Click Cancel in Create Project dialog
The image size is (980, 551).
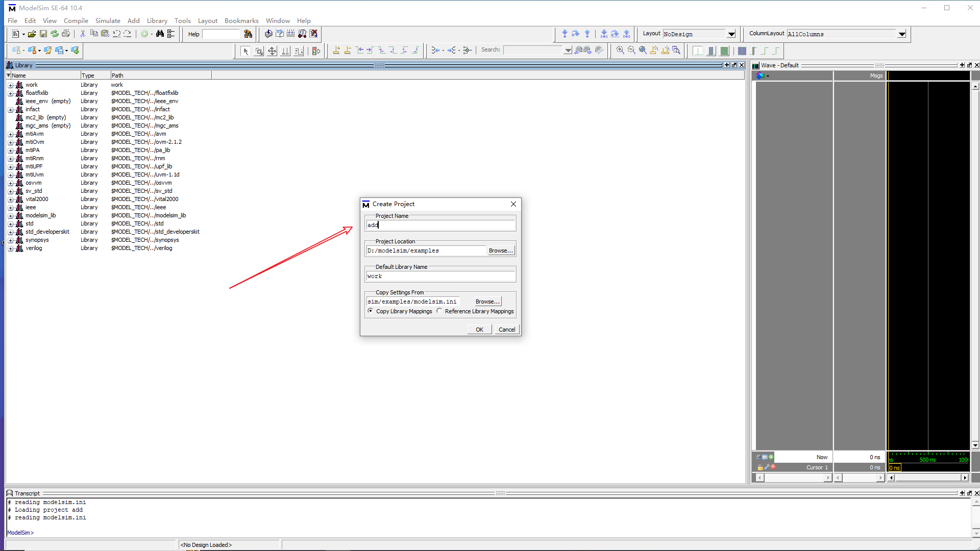pos(507,330)
